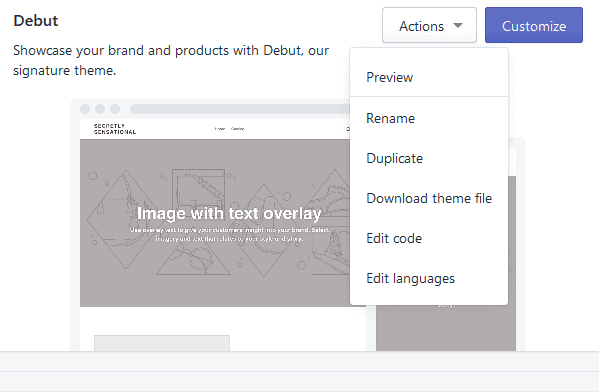This screenshot has width=599, height=392.
Task: Open the Actions dropdown button
Action: click(429, 25)
